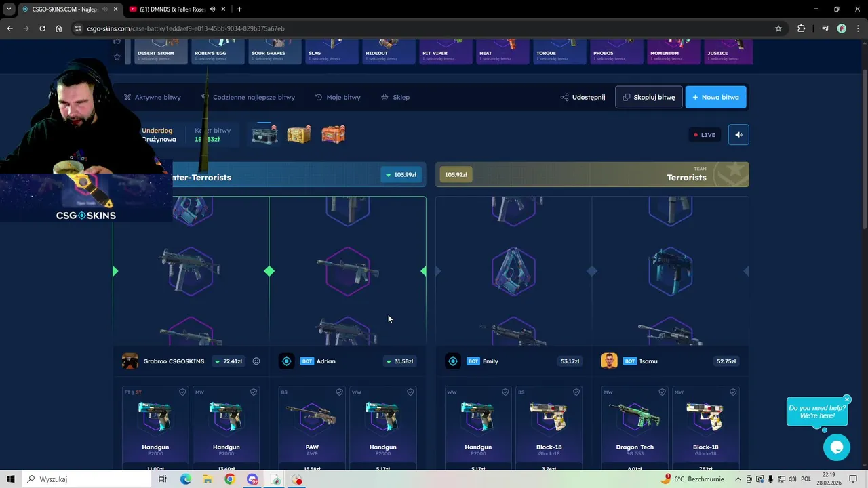Open the JUSTICE drop card
Screen dimensions: 868x488
tap(729, 52)
